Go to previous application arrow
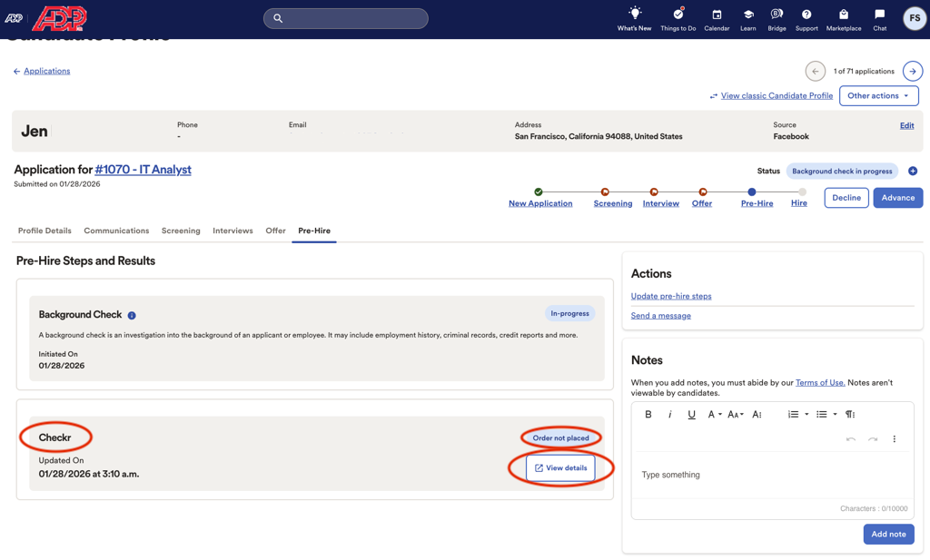The height and width of the screenshot is (560, 930). (x=815, y=71)
